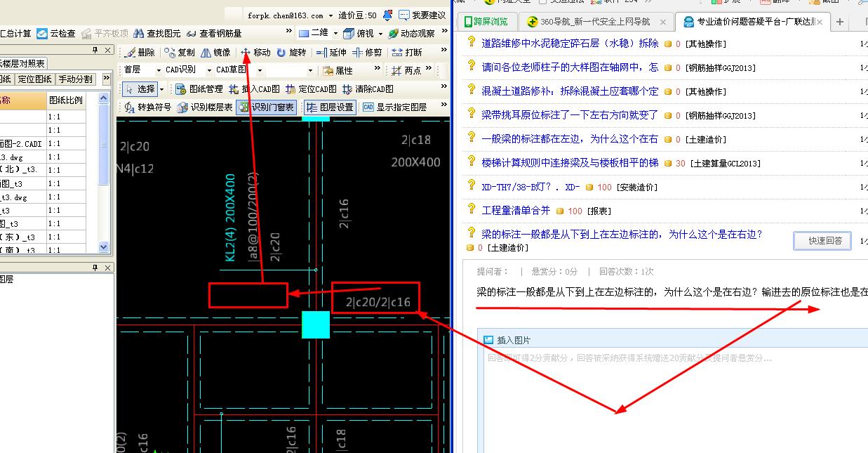Close the 360导航 browser tab
This screenshot has height=453, width=868.
coord(663,22)
